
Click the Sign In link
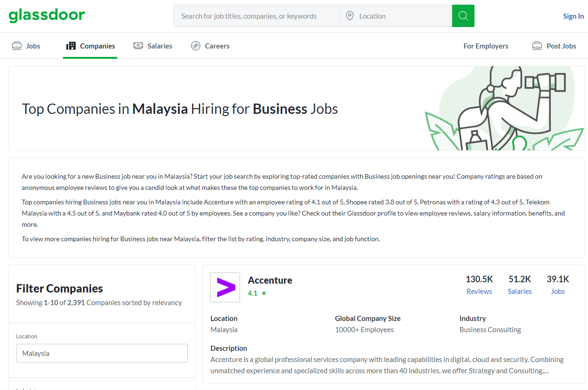[x=573, y=16]
